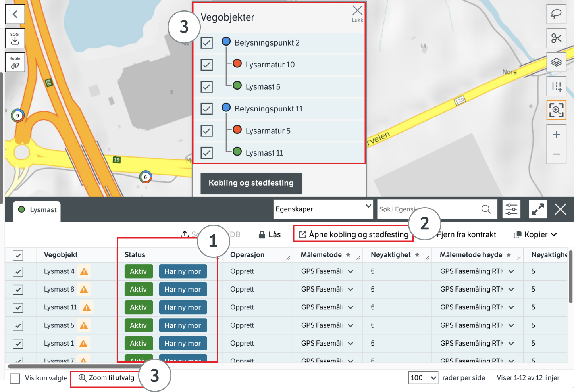Toggle the Vis kun valgte checkbox
The width and height of the screenshot is (574, 392).
click(x=15, y=378)
